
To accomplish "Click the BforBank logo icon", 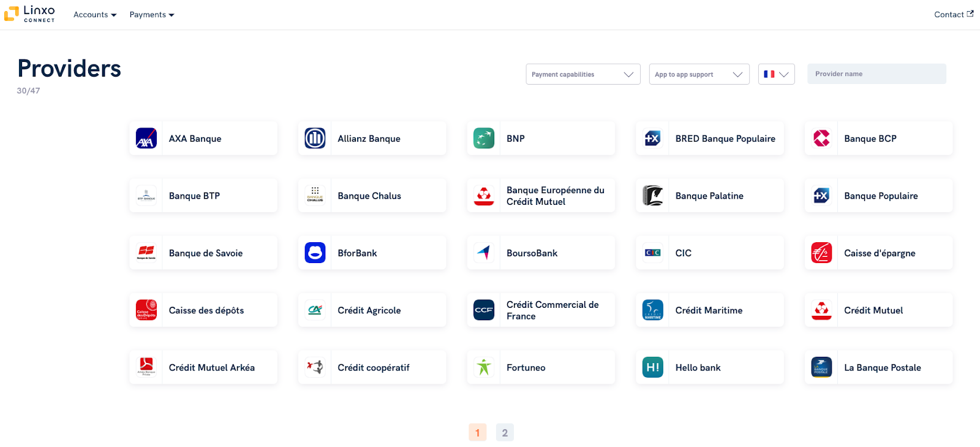I will [315, 253].
